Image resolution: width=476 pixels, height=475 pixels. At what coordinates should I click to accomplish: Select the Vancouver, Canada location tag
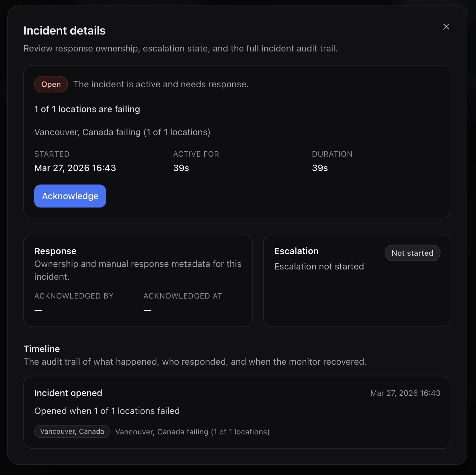point(72,431)
